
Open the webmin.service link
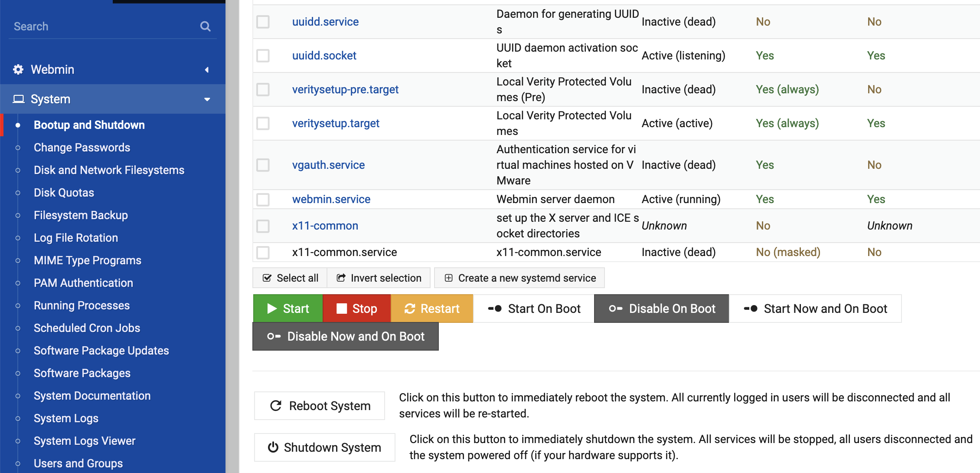click(331, 199)
